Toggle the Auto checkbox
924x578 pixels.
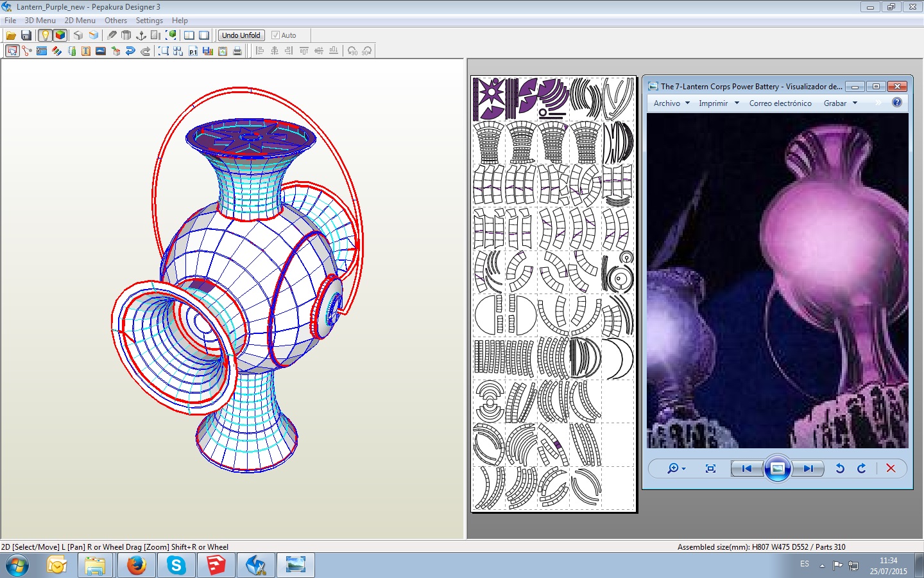coord(275,35)
